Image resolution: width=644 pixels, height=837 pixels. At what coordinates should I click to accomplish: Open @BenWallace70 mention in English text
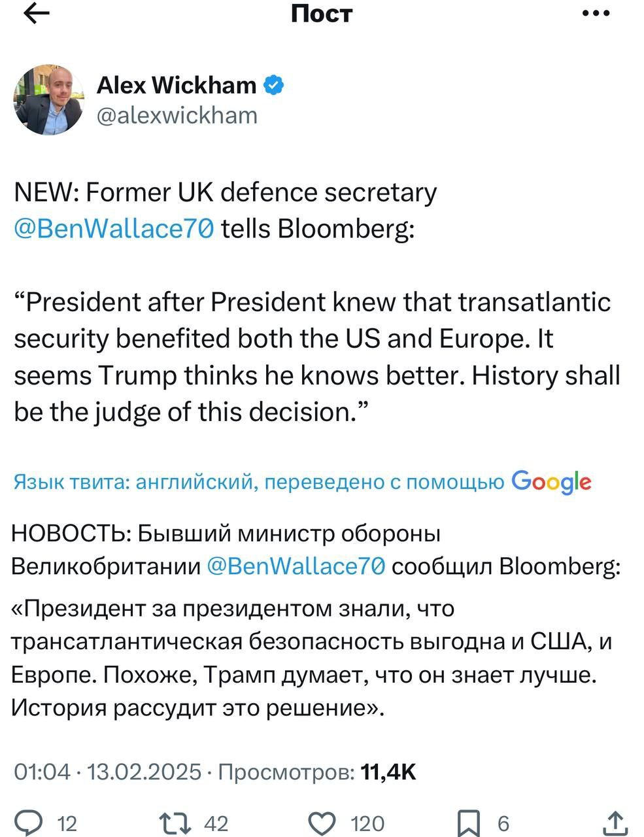coord(114,229)
